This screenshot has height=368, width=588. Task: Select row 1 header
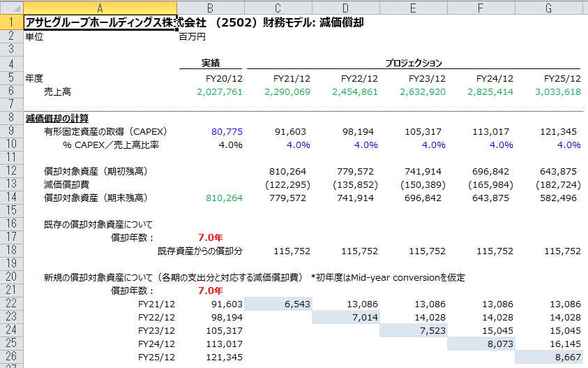(x=12, y=22)
